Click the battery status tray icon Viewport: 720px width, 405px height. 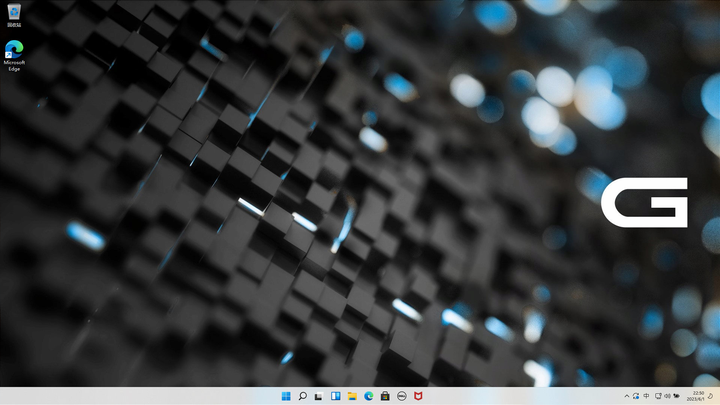pos(677,396)
